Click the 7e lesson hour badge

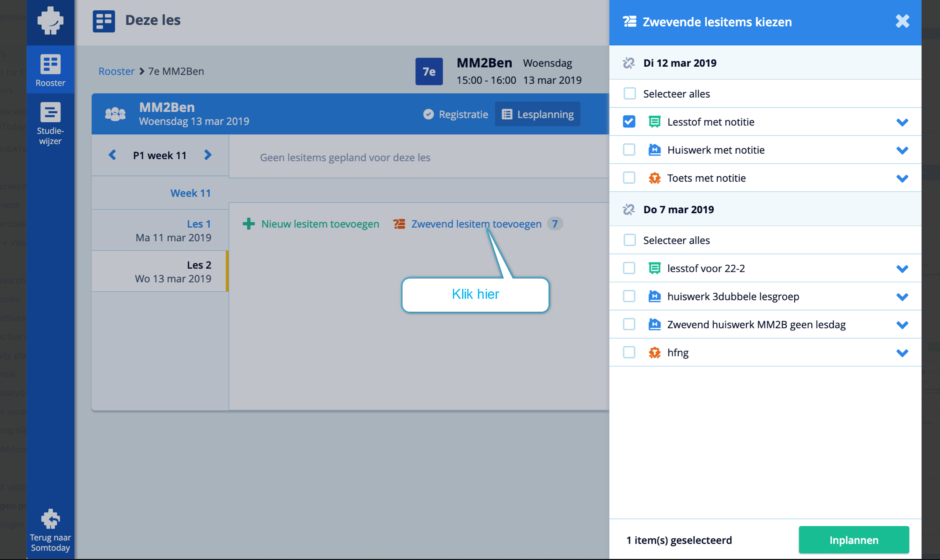[429, 71]
